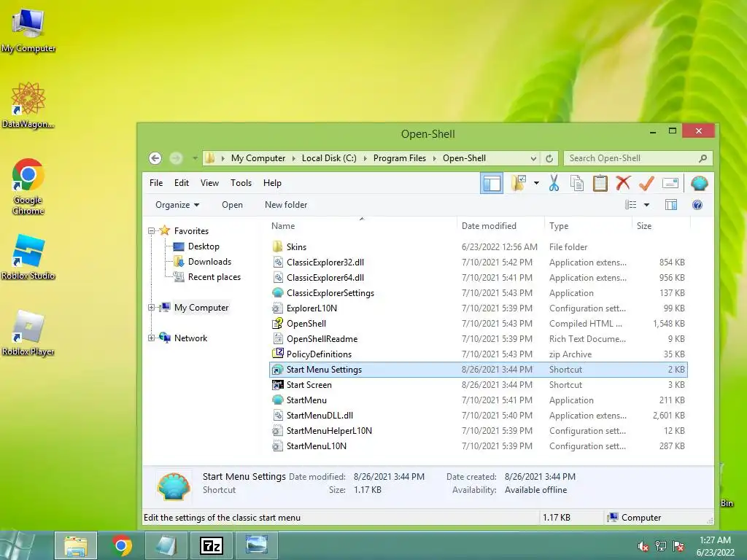
Task: Click the Back navigation arrow
Action: click(155, 158)
